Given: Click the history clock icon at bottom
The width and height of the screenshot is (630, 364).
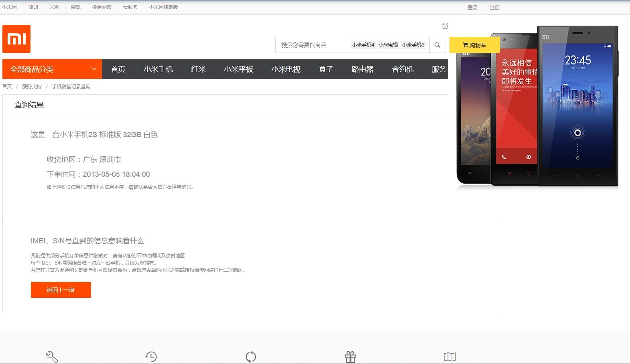Looking at the screenshot, I should pyautogui.click(x=151, y=356).
